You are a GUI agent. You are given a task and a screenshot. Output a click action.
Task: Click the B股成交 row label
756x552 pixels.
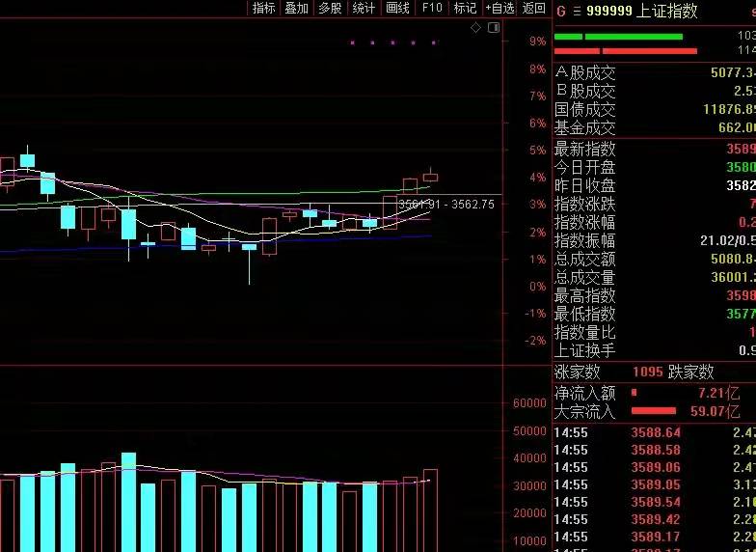point(584,91)
